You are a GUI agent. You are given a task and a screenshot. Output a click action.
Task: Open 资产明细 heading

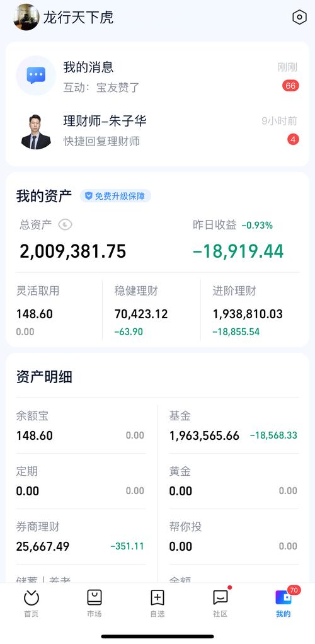tap(44, 377)
